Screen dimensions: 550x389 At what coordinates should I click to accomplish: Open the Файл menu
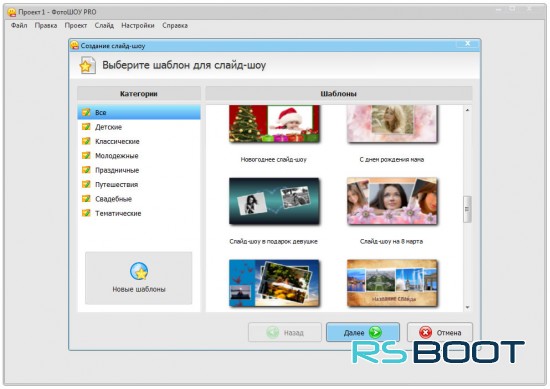tap(19, 26)
